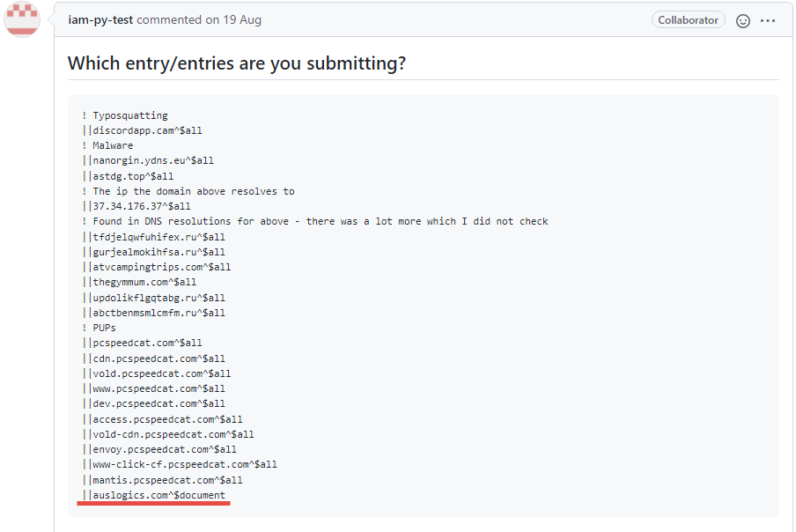
Task: Click the pixelated user avatar
Action: click(22, 19)
